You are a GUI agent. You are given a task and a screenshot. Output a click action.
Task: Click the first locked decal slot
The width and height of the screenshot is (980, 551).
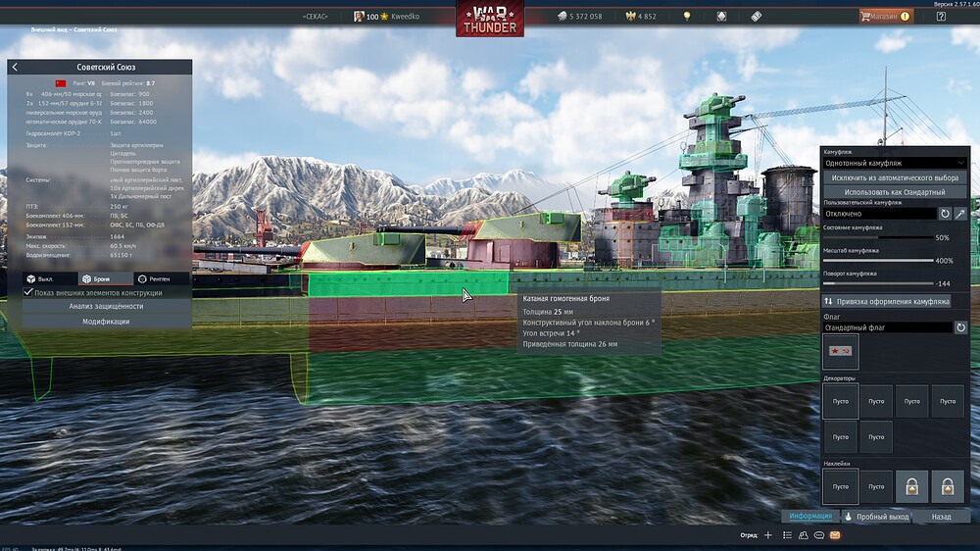(911, 486)
